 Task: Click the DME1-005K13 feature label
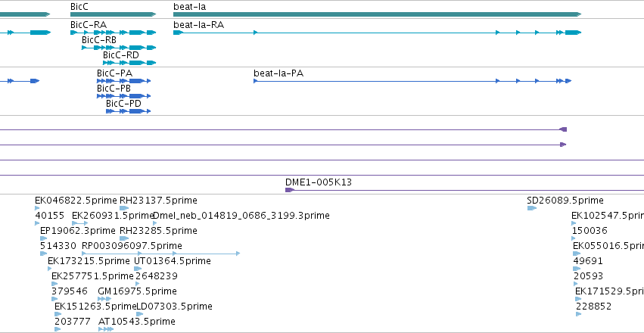(319, 182)
